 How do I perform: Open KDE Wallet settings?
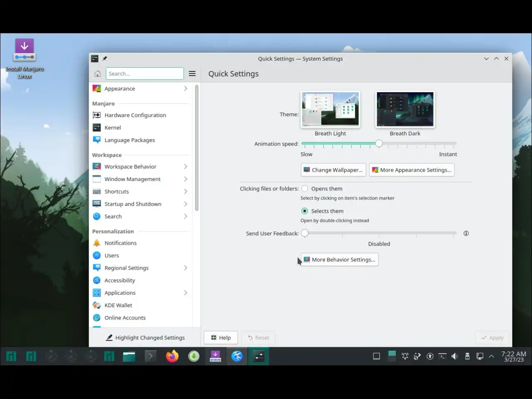[x=140, y=305]
